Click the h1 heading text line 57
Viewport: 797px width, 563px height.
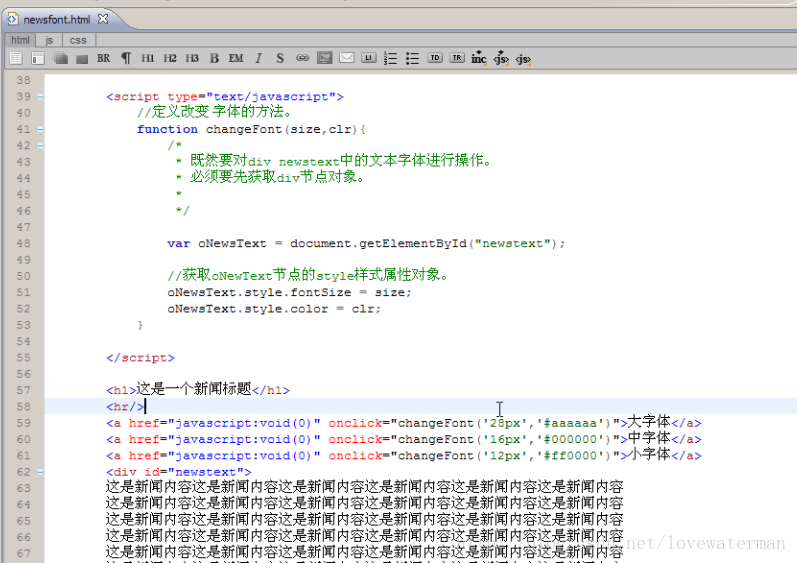click(194, 389)
